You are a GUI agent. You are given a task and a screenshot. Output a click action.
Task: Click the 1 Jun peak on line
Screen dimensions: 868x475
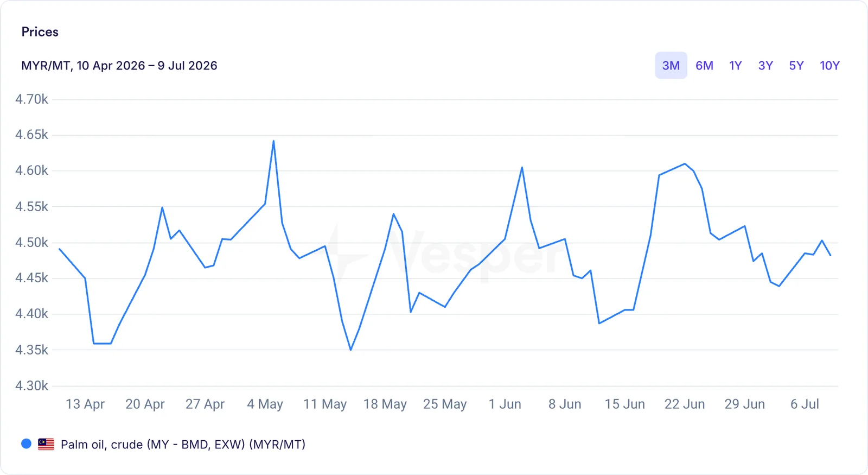(x=522, y=167)
